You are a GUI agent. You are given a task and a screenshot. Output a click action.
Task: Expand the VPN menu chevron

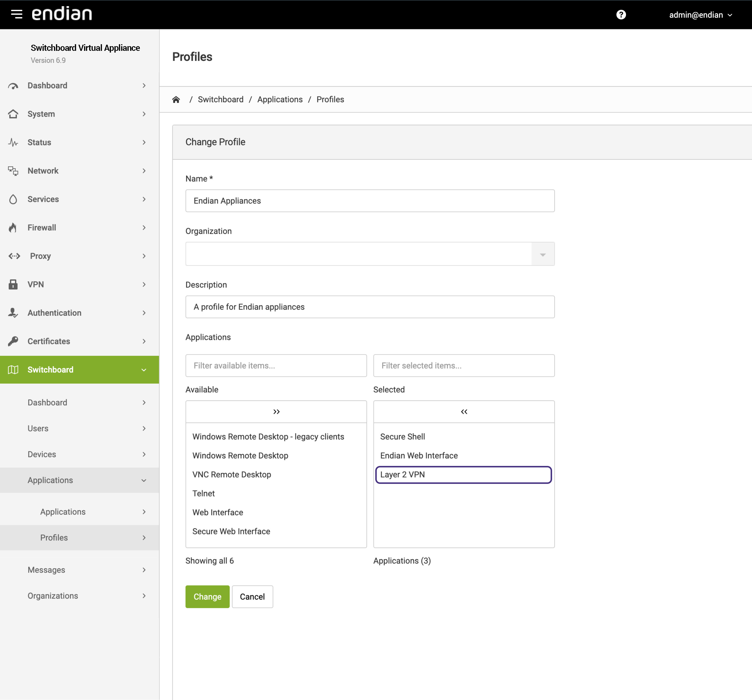144,284
